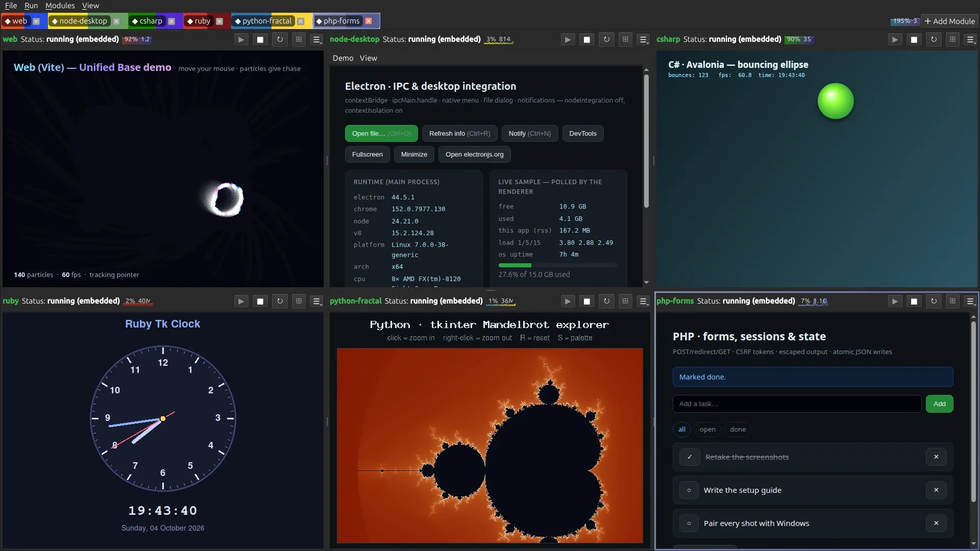This screenshot has width=980, height=551.
Task: Close the python-fractal tab
Action: 301,21
